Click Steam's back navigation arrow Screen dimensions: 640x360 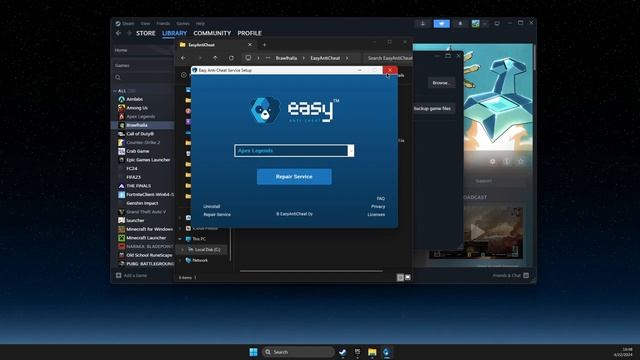pos(118,33)
